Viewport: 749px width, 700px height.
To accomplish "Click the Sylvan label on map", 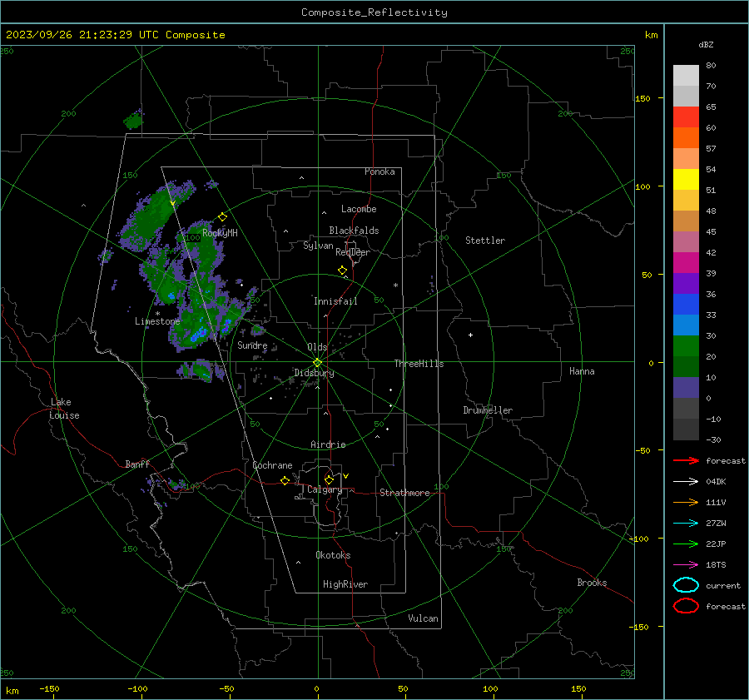I will [x=318, y=246].
